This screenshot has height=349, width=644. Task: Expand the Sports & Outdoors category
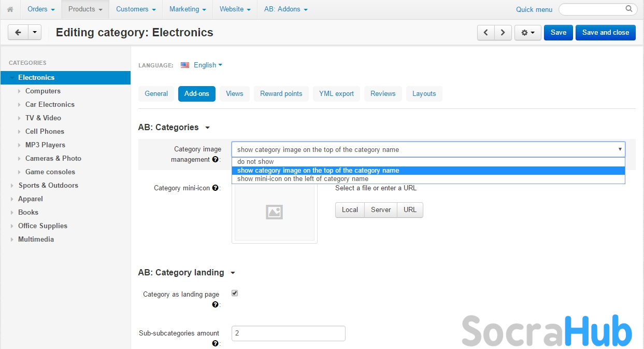(x=12, y=186)
